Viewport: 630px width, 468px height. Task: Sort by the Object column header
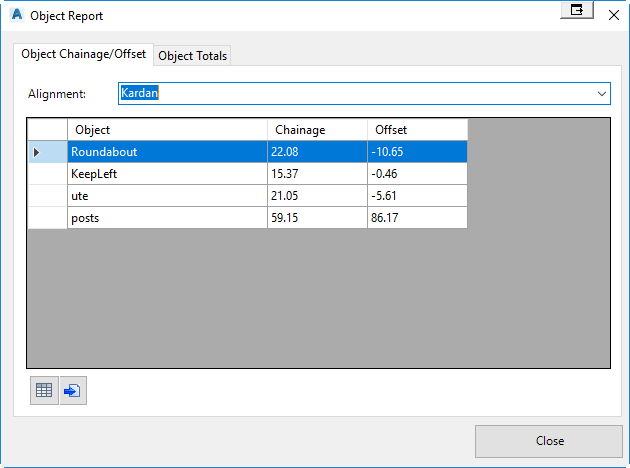click(x=167, y=130)
